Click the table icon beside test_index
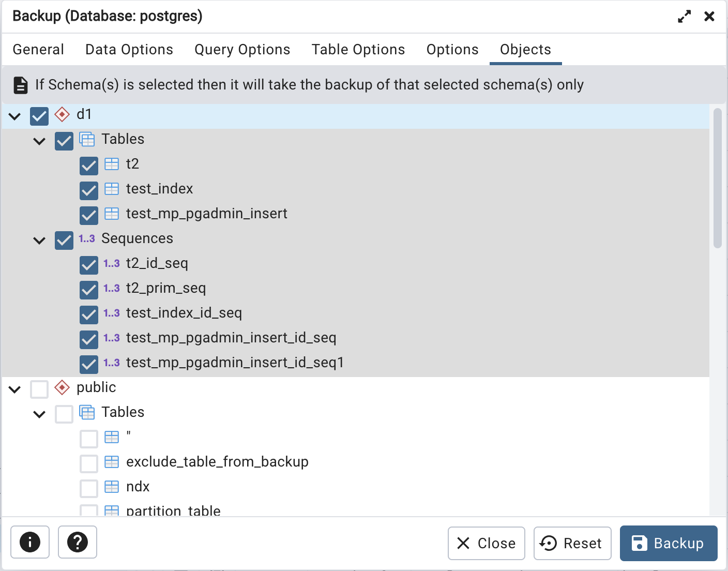The image size is (728, 571). 112,189
